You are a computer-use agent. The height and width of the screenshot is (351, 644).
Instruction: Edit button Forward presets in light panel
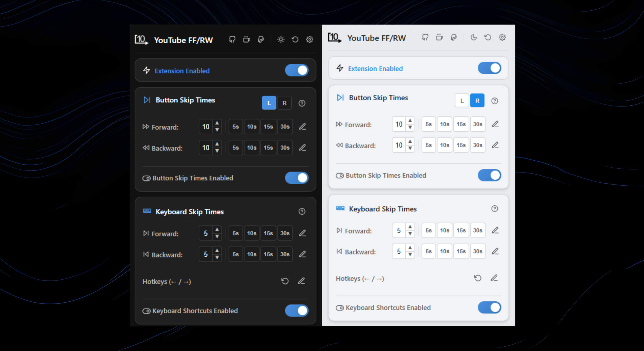point(495,124)
